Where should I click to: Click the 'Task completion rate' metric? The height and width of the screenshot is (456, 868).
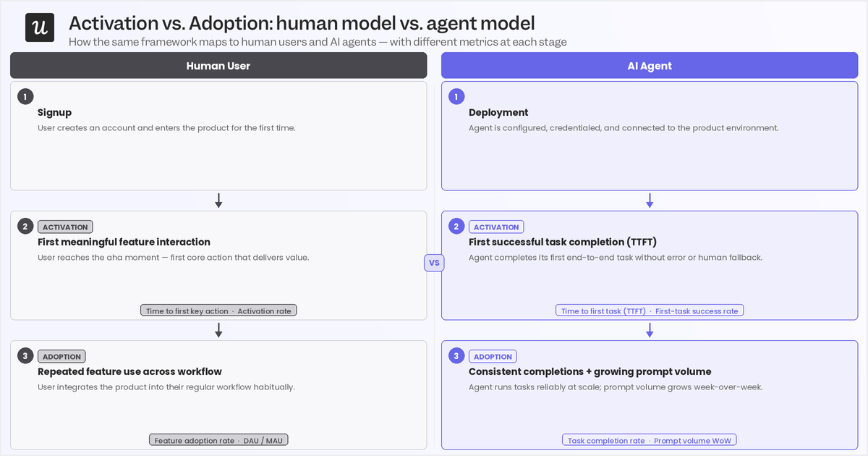click(606, 441)
